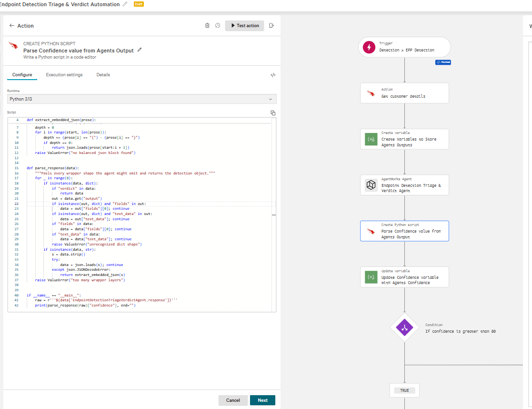Click the Mocked badge under the trigger
532x409 pixels.
tap(443, 62)
